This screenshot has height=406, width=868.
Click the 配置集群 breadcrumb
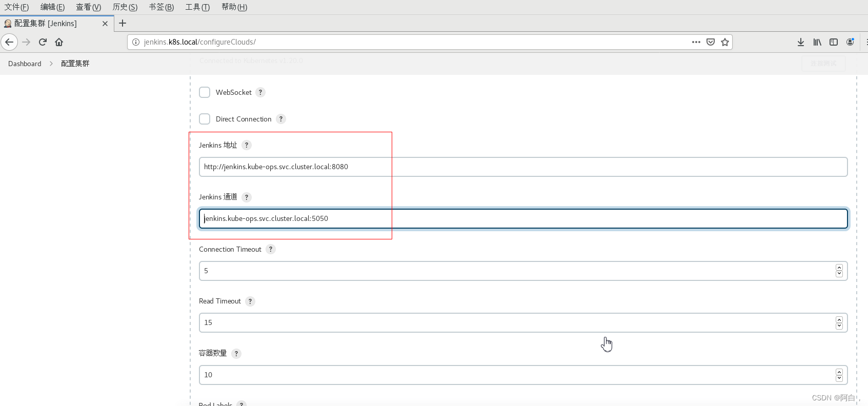click(x=75, y=64)
